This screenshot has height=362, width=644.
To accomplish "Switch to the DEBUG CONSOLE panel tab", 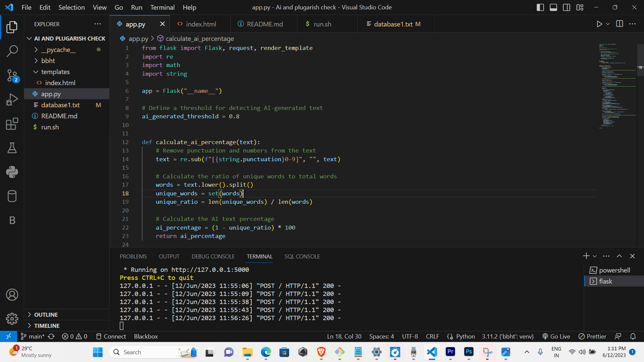I will coord(213,257).
